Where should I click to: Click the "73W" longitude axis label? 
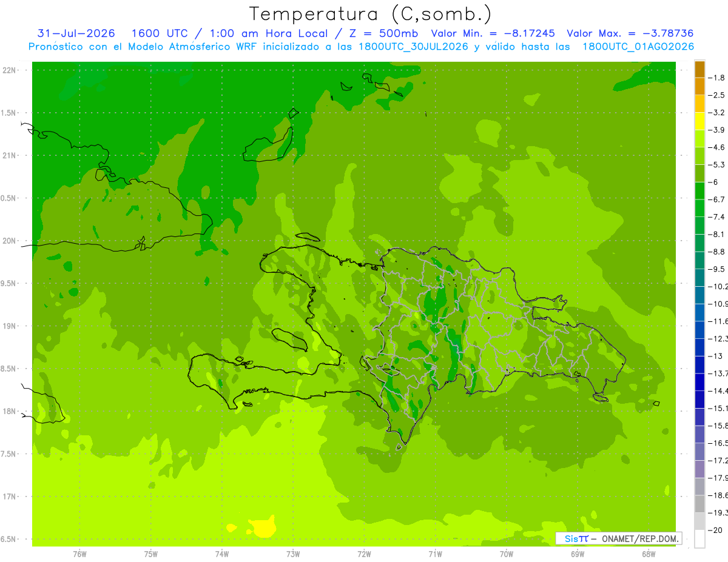click(293, 554)
